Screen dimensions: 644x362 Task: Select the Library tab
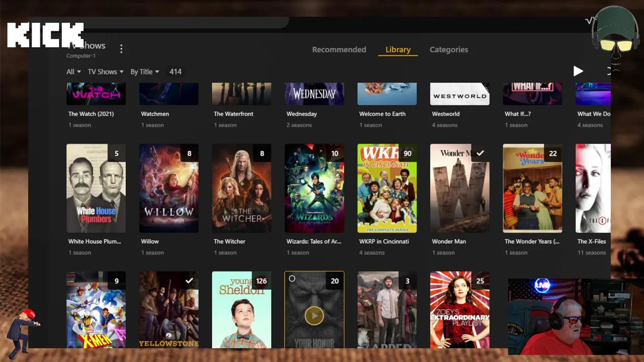(x=398, y=49)
